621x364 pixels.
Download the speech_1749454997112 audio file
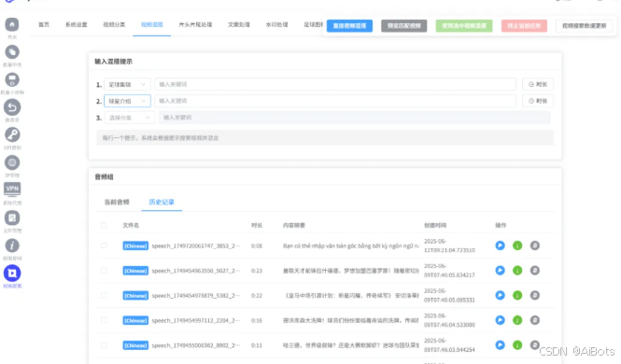(517, 320)
